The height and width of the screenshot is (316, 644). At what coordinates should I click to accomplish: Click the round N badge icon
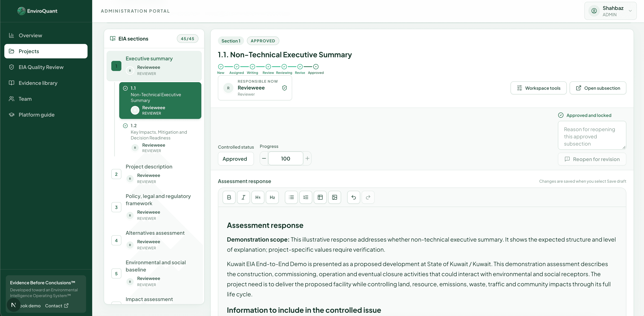[x=14, y=305]
